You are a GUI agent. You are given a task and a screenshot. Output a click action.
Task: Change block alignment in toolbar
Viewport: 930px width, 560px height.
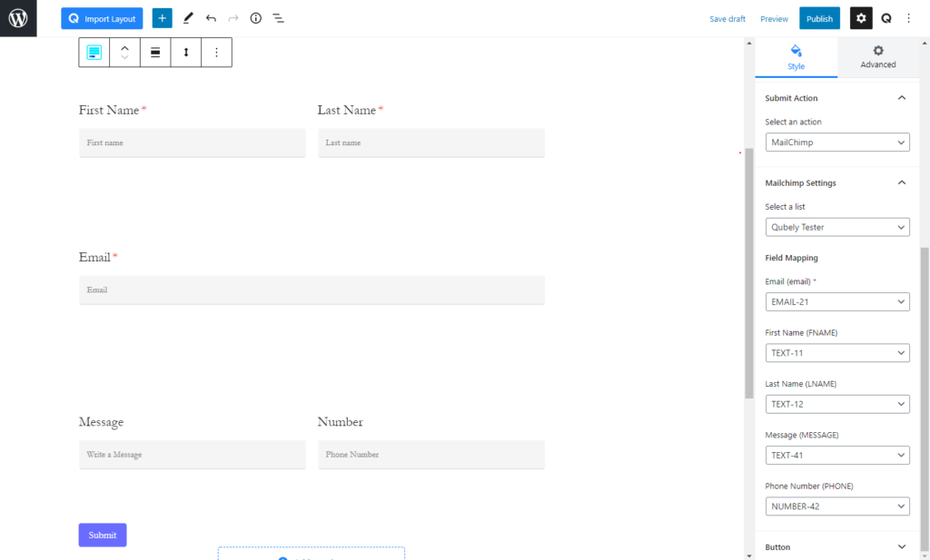click(x=155, y=52)
